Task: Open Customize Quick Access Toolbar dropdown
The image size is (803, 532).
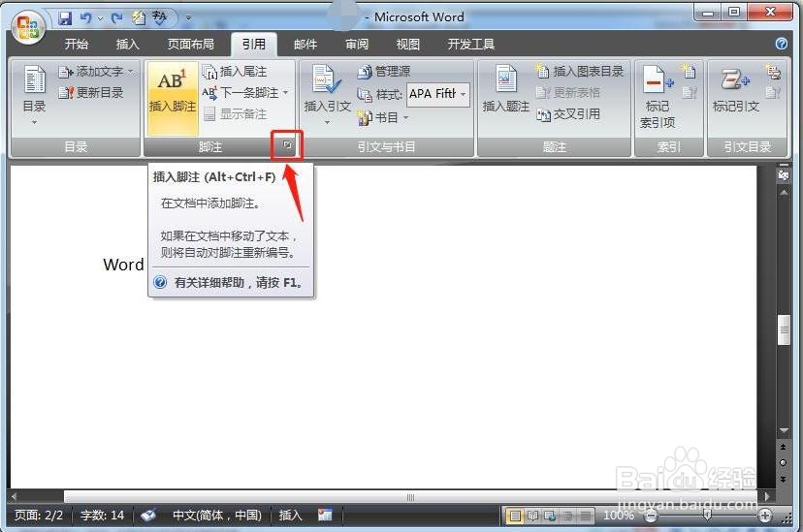Action: (x=188, y=18)
